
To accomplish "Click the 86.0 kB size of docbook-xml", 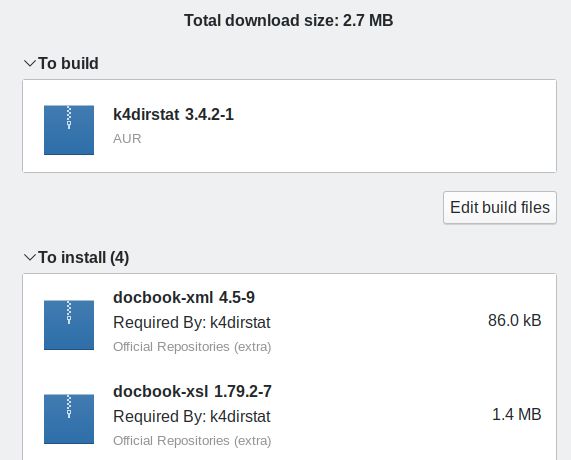I will [515, 321].
